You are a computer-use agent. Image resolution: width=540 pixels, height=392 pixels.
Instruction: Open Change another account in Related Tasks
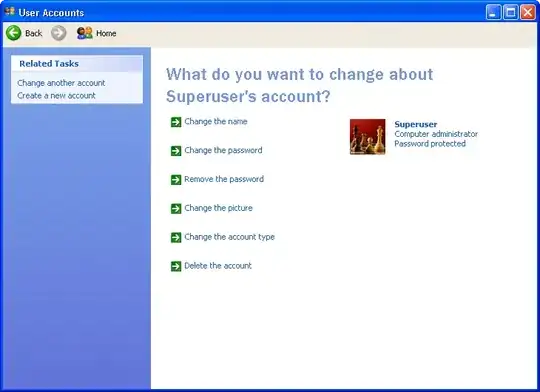click(x=61, y=83)
